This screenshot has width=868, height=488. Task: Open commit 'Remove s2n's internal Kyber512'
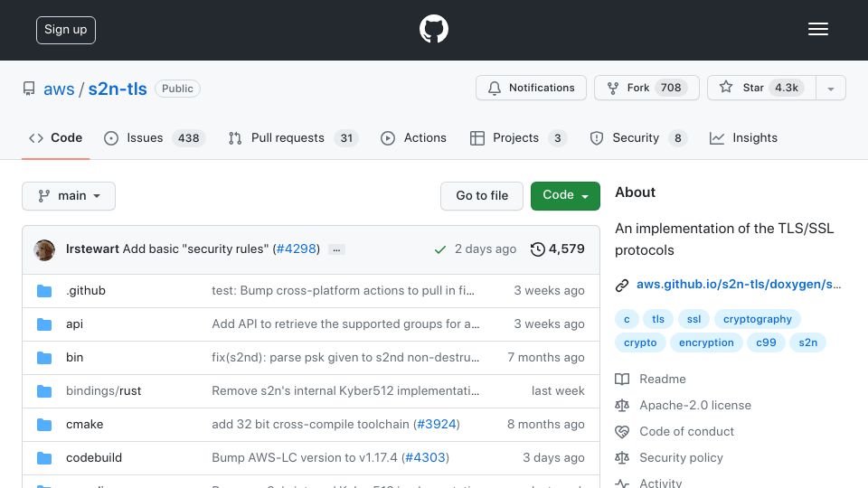pyautogui.click(x=345, y=390)
